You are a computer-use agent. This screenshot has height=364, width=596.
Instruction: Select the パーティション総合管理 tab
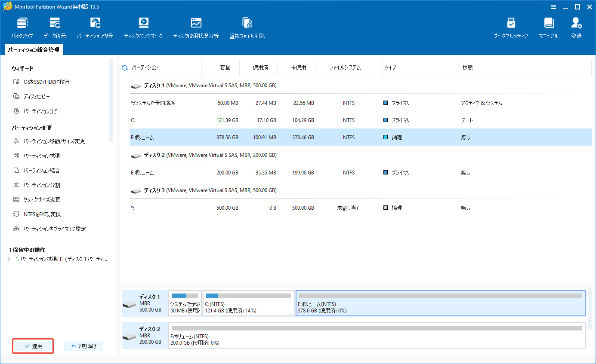pos(33,49)
